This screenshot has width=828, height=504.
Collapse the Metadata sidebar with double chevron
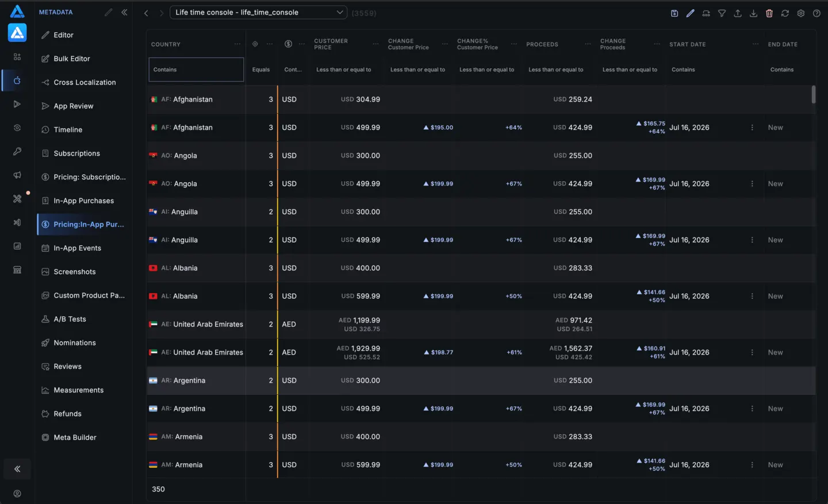(124, 12)
